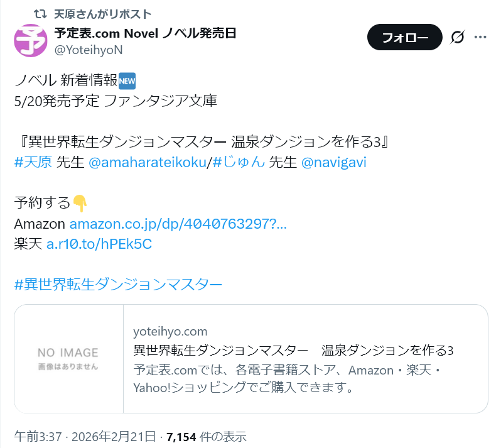Open the 天原さんがリポスト label
The height and width of the screenshot is (448, 501).
pos(102,14)
